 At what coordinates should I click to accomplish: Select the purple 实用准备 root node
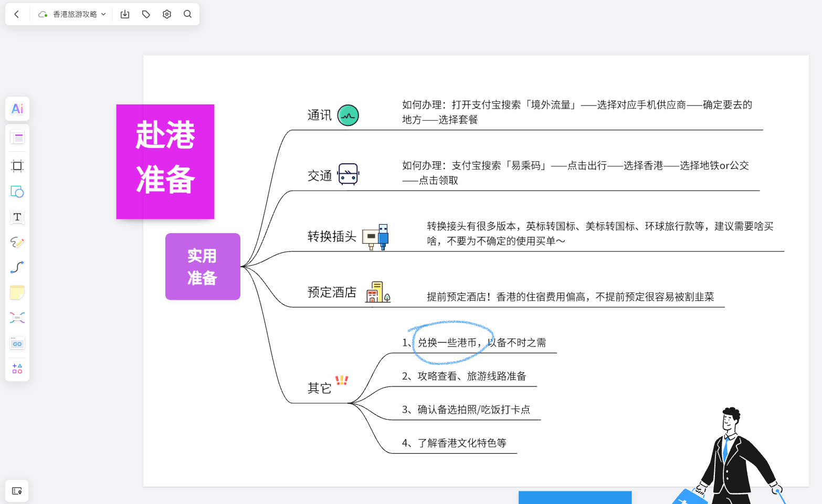tap(203, 267)
